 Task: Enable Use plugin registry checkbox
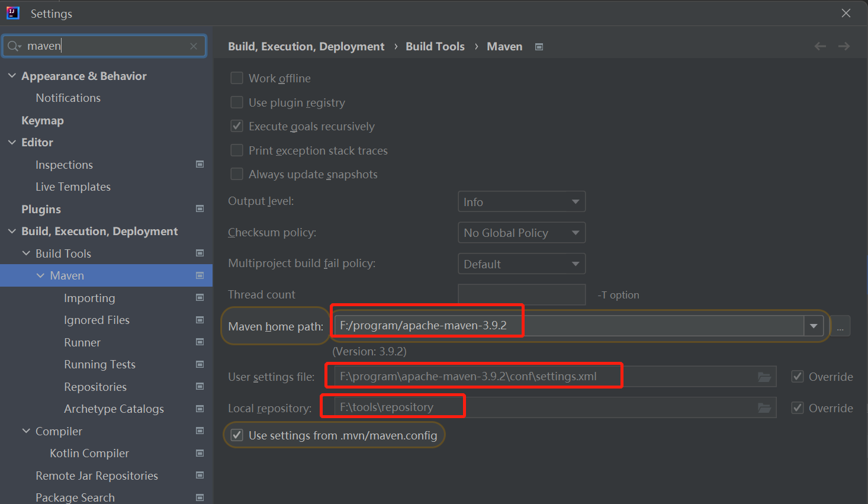pyautogui.click(x=237, y=102)
